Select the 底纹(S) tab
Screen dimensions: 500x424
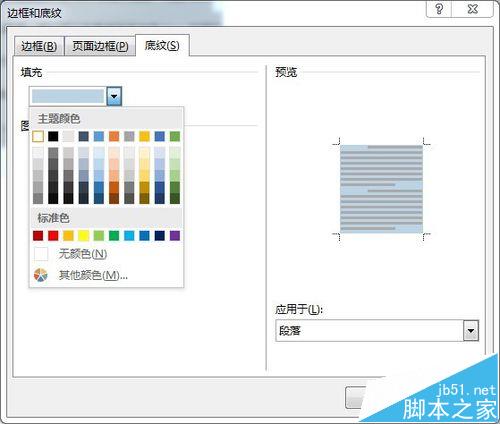pos(162,45)
